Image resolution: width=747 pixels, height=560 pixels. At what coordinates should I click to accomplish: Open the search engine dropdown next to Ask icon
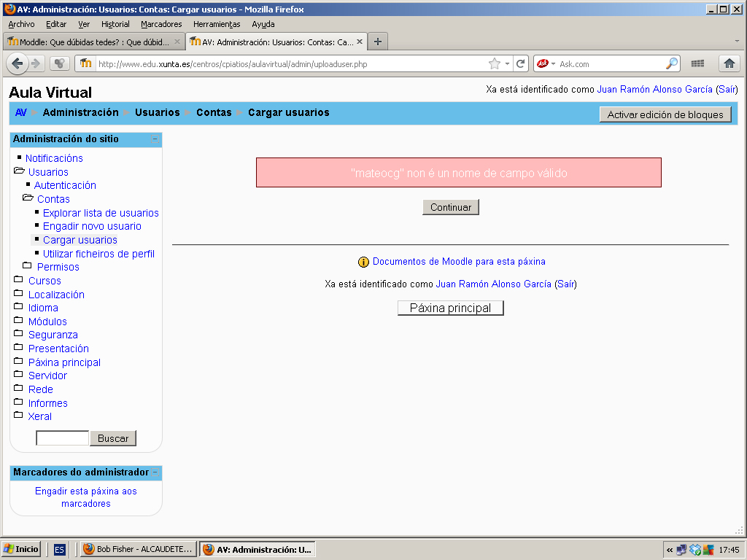(x=553, y=63)
